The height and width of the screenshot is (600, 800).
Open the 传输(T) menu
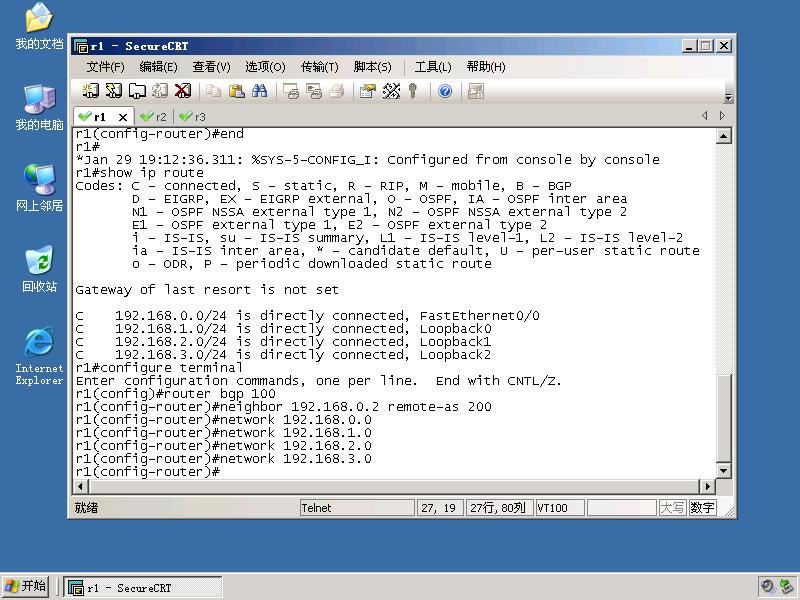point(320,67)
